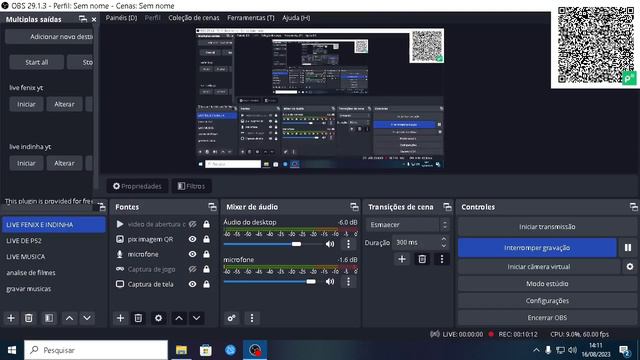Hide microfone source eye icon
This screenshot has width=640, height=360.
pos(192,254)
